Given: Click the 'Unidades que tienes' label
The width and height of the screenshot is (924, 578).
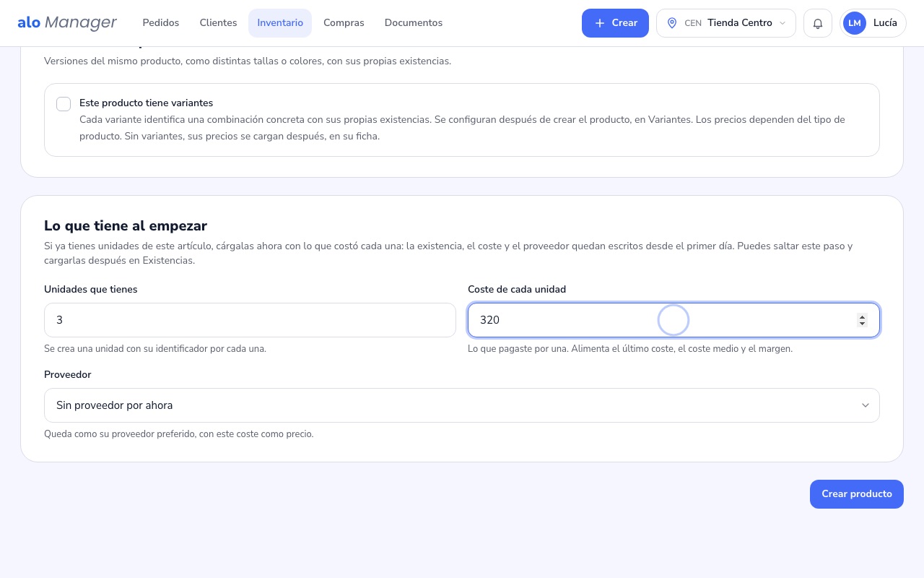Looking at the screenshot, I should click(91, 289).
